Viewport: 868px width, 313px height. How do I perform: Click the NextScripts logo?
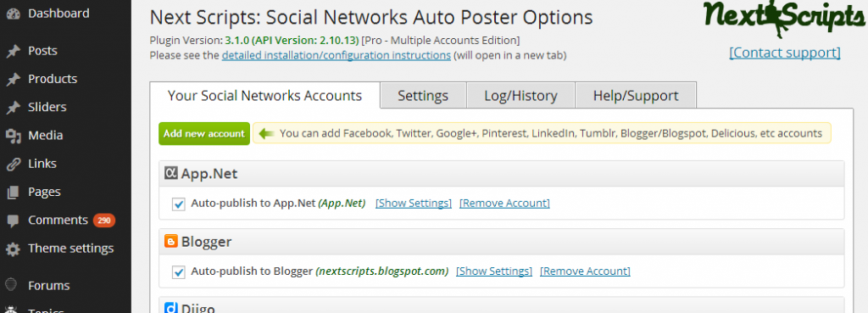click(784, 19)
